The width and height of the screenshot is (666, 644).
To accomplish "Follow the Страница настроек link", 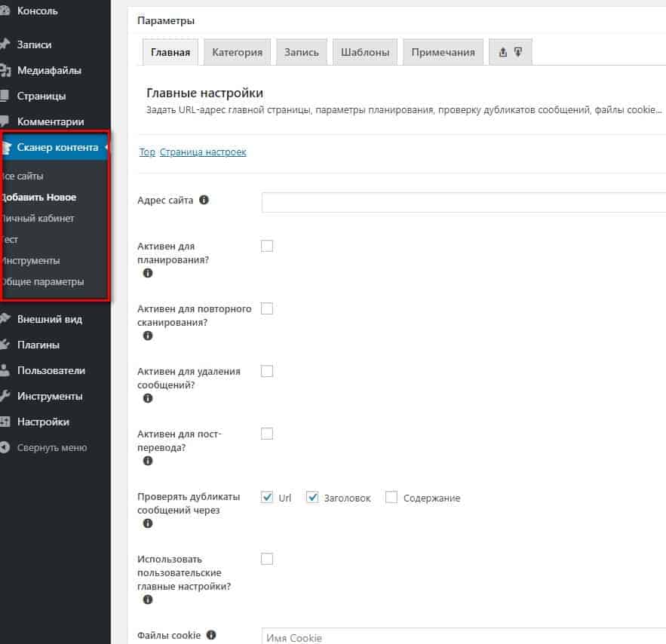I will (x=203, y=152).
